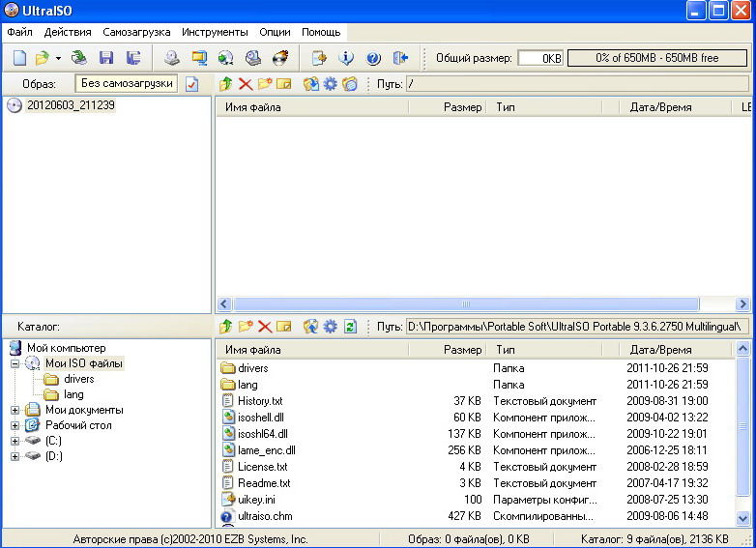Click the folder view icon after image pane gear
756x548 pixels.
(x=350, y=84)
